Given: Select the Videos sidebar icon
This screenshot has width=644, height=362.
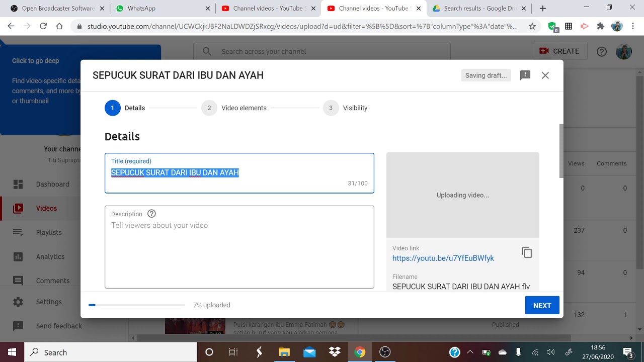Looking at the screenshot, I should pyautogui.click(x=18, y=208).
